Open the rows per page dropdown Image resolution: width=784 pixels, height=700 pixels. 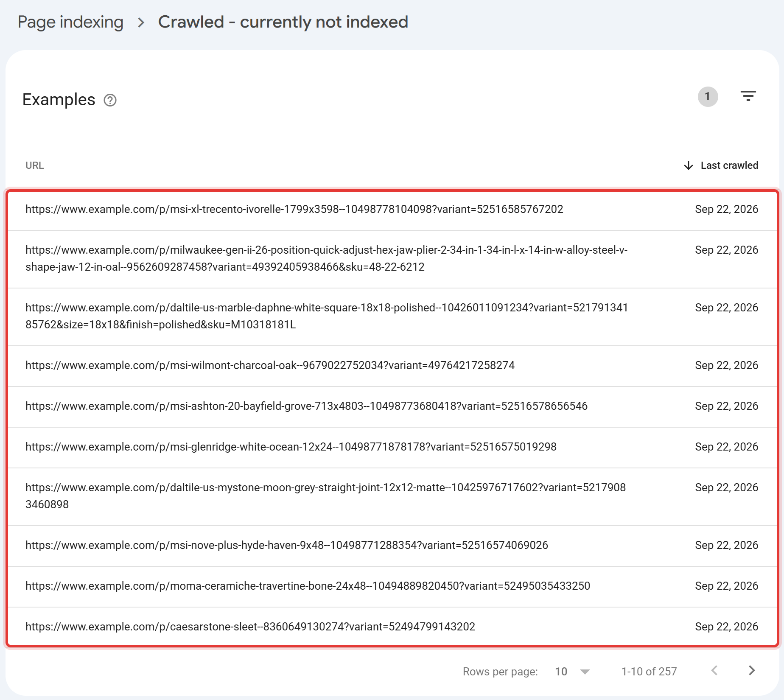[572, 672]
